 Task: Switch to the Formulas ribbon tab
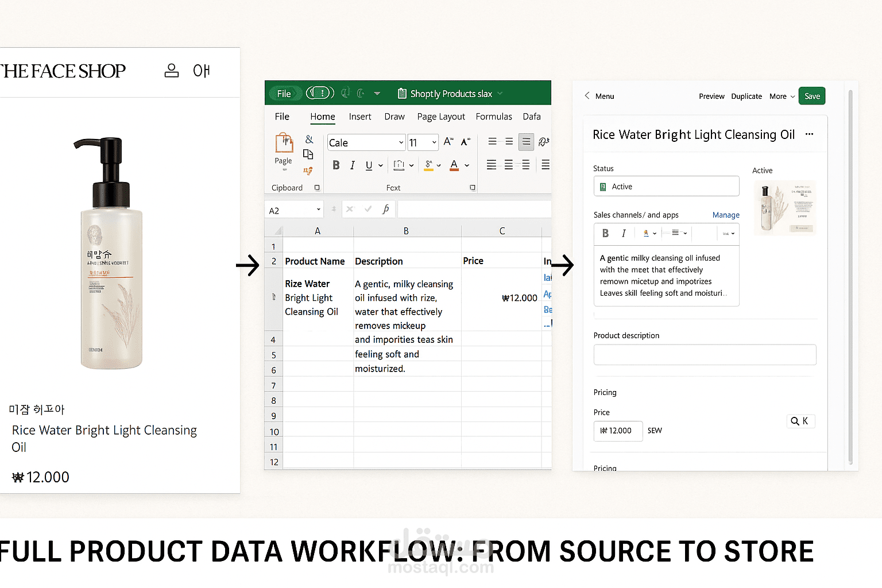494,117
